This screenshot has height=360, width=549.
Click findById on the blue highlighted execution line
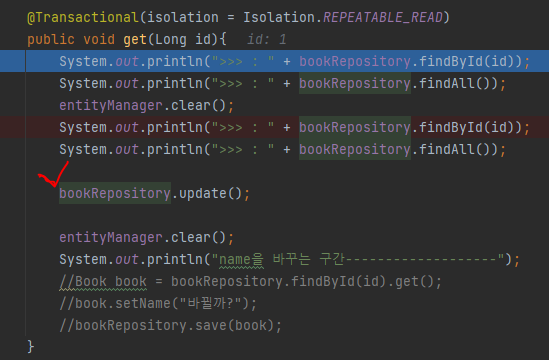coord(451,61)
